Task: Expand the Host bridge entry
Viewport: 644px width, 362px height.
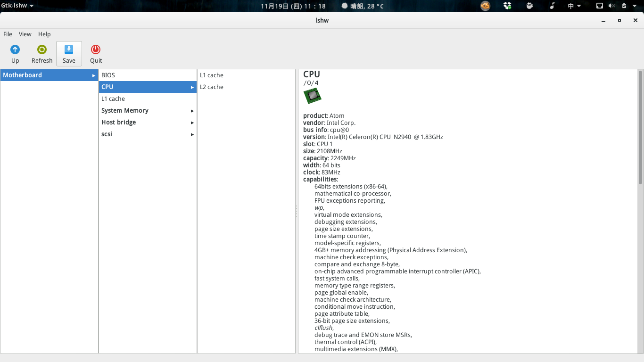Action: tap(118, 122)
